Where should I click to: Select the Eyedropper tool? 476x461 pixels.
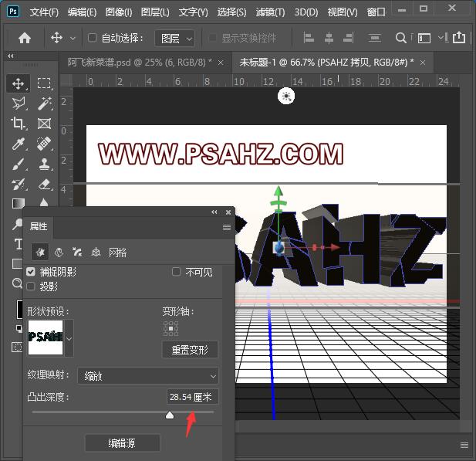(x=19, y=144)
